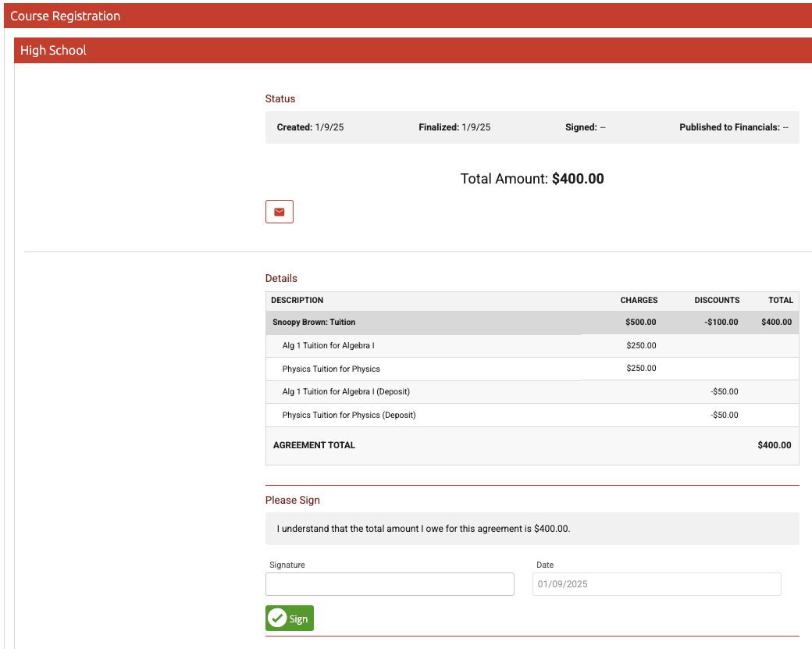Click the $500.00 charges value
The height and width of the screenshot is (649, 812).
[640, 323]
